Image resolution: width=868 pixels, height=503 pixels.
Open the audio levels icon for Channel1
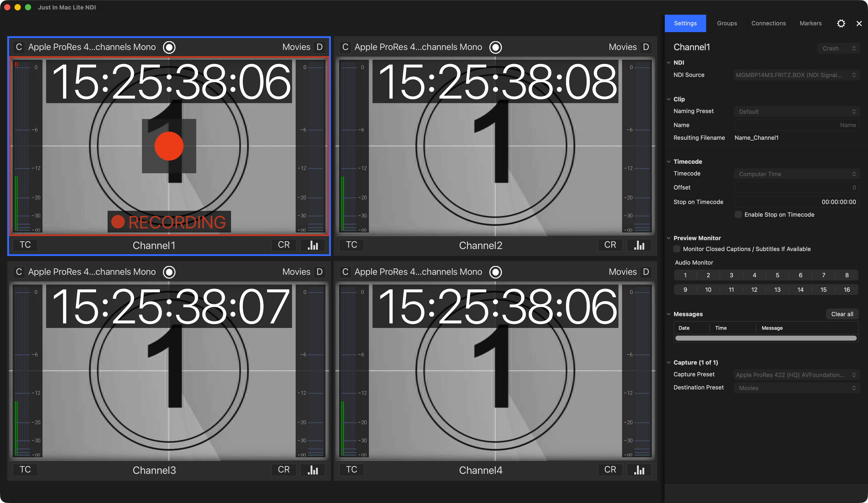[x=313, y=245]
